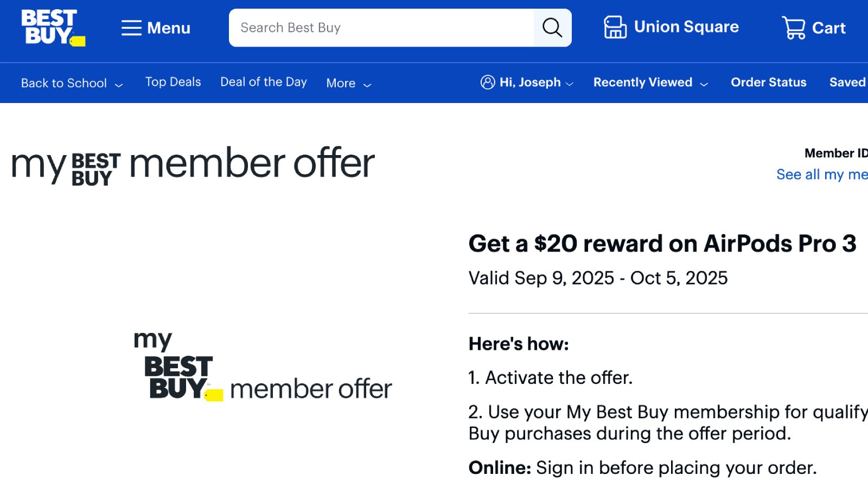
Task: Click the Cart text label
Action: coord(828,28)
